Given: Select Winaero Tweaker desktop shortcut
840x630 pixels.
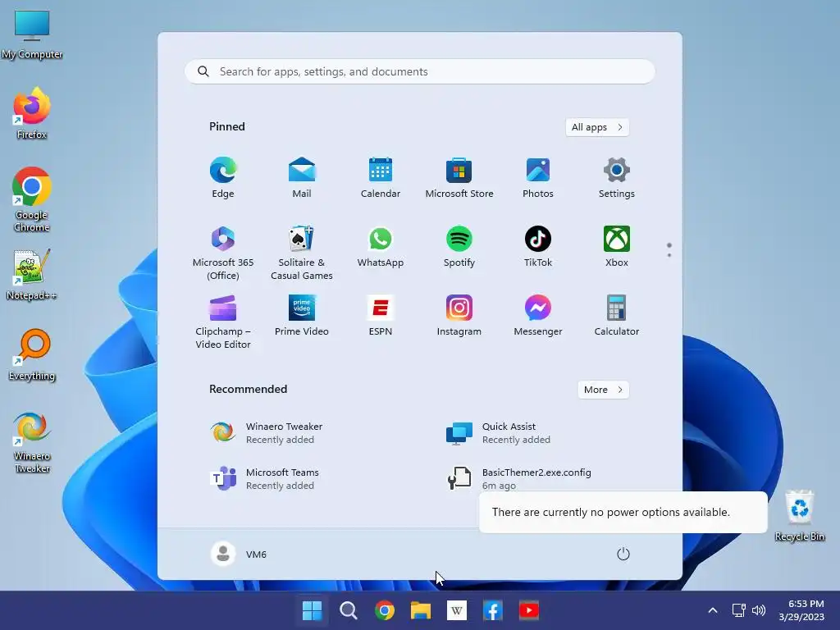Looking at the screenshot, I should click(32, 442).
